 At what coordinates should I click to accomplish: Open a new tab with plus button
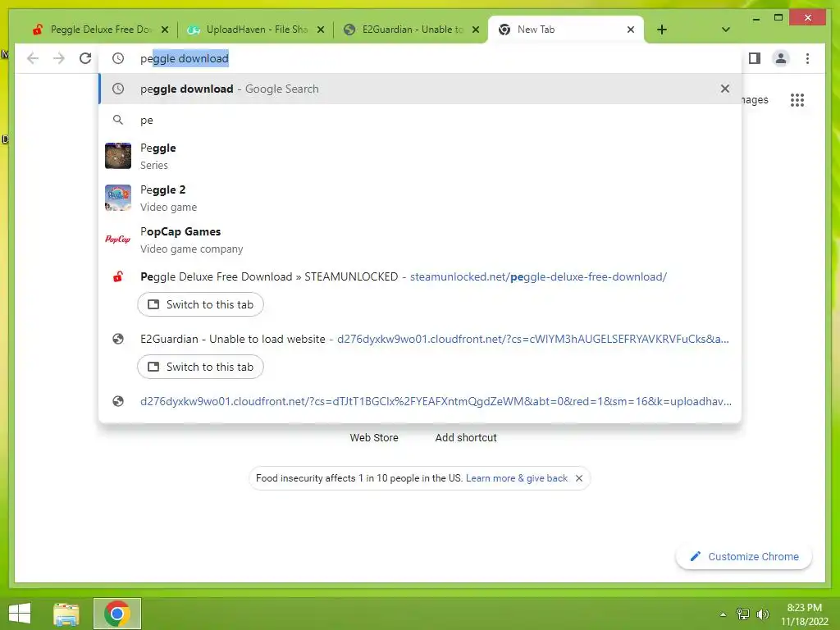point(662,30)
